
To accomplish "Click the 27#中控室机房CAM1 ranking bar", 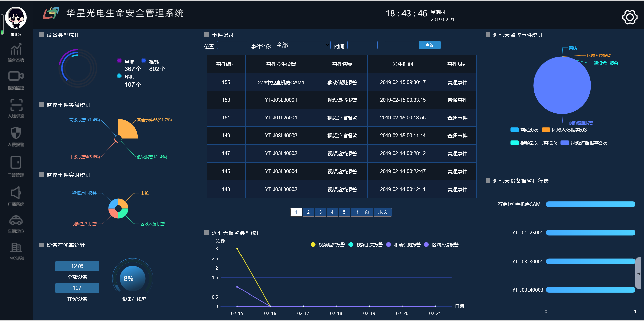I will coord(590,204).
